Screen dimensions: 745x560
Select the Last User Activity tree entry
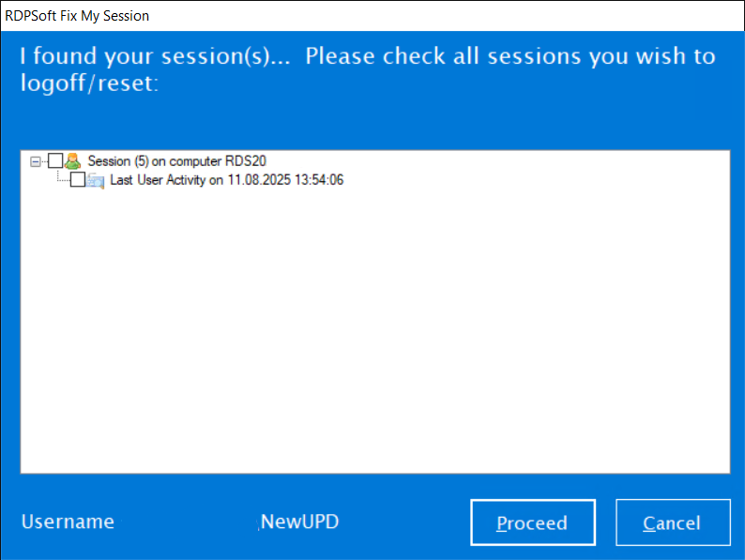(226, 180)
